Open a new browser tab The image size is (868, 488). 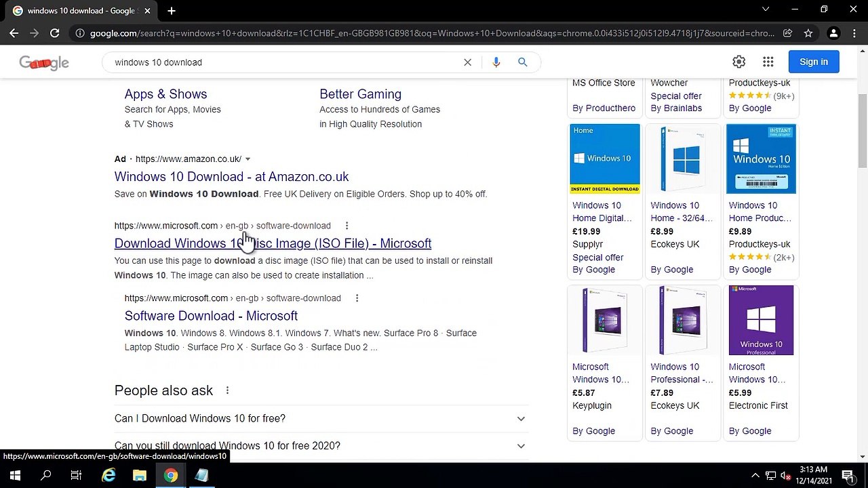point(172,11)
